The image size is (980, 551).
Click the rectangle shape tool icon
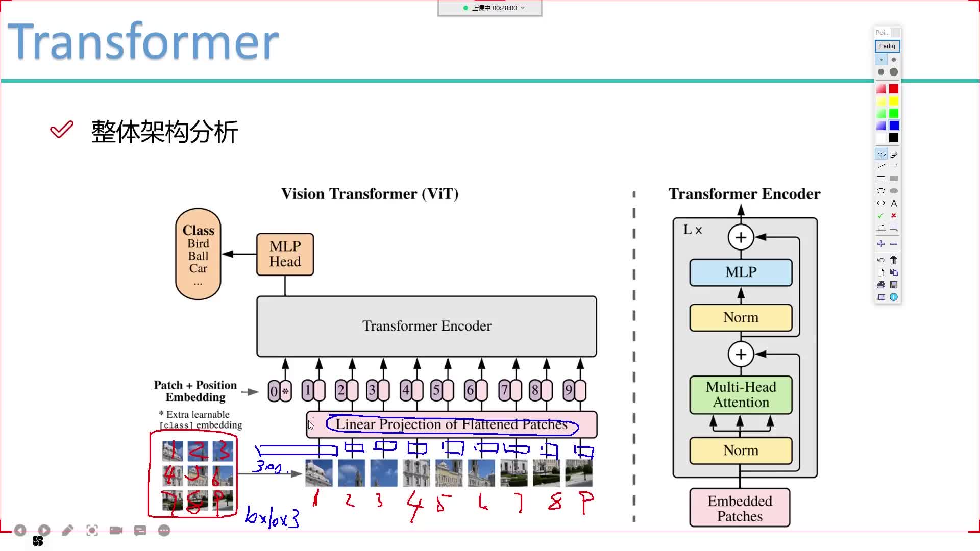pyautogui.click(x=881, y=178)
